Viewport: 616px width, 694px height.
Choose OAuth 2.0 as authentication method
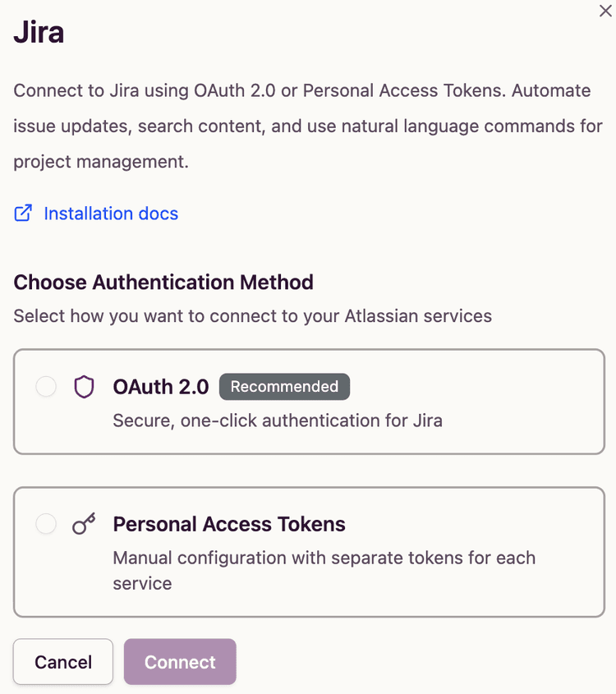point(308,401)
